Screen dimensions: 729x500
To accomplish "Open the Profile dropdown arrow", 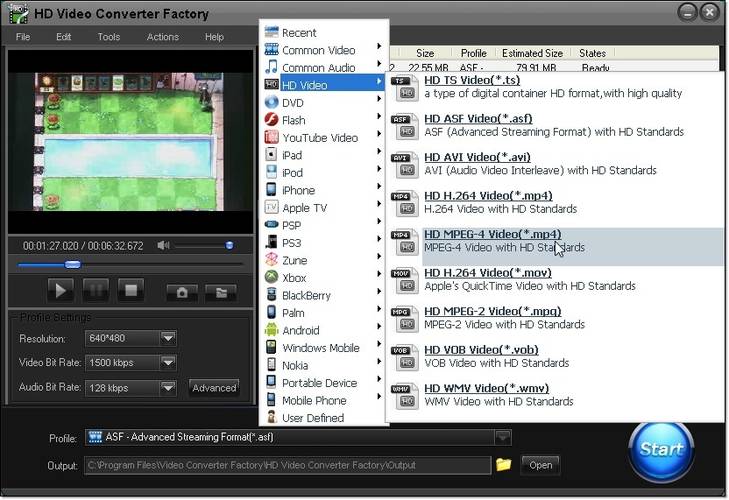I will click(x=503, y=437).
